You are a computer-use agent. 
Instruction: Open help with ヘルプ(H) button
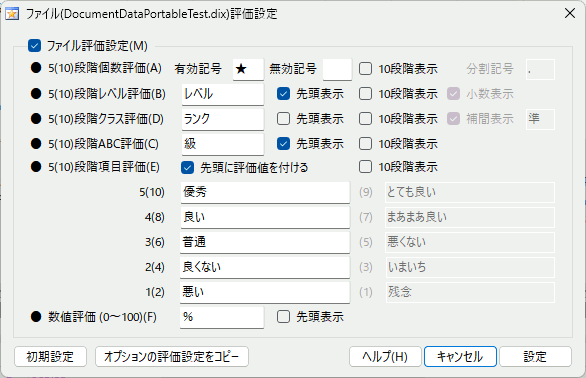click(x=385, y=357)
